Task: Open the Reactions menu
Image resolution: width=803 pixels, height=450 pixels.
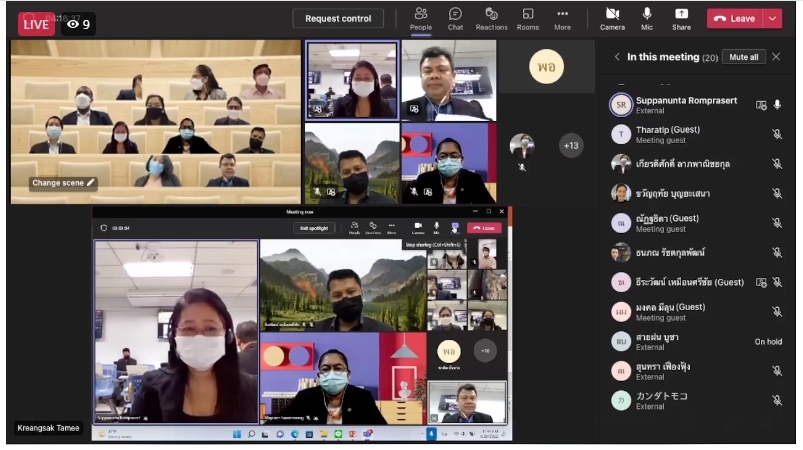Action: (x=491, y=17)
